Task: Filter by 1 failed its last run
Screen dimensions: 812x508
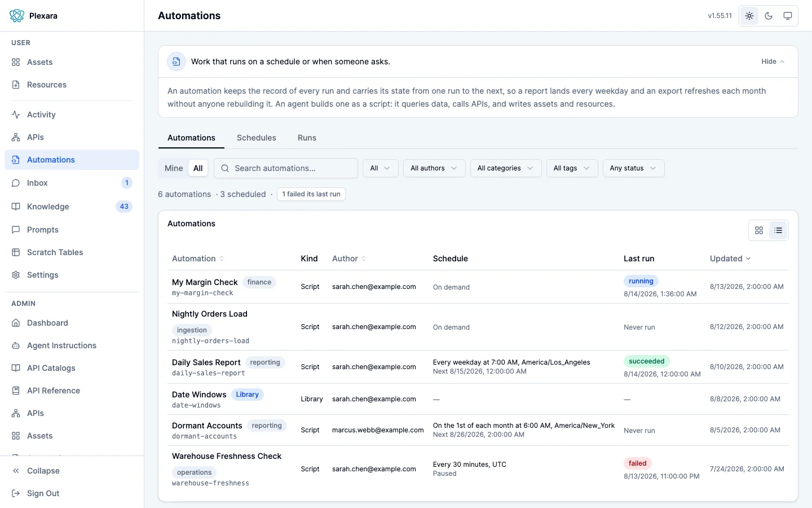Action: pos(311,194)
